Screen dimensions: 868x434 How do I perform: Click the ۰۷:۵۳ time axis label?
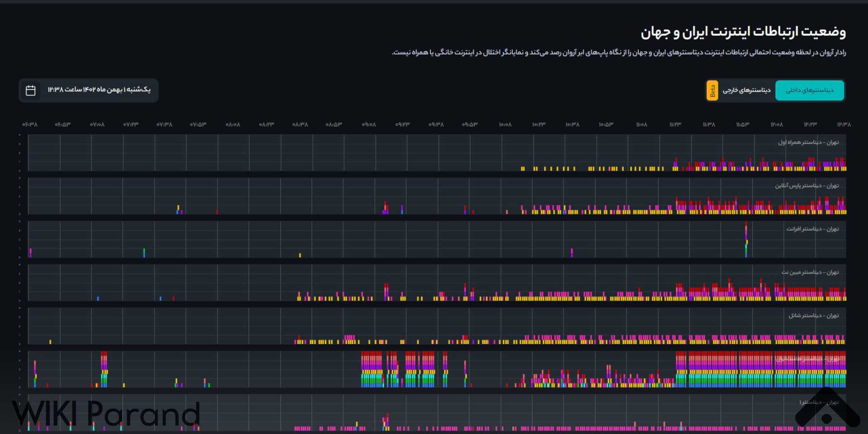198,124
